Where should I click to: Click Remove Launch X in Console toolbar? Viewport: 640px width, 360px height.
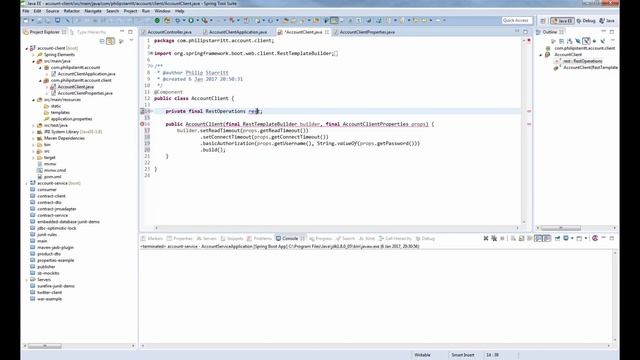click(486, 238)
